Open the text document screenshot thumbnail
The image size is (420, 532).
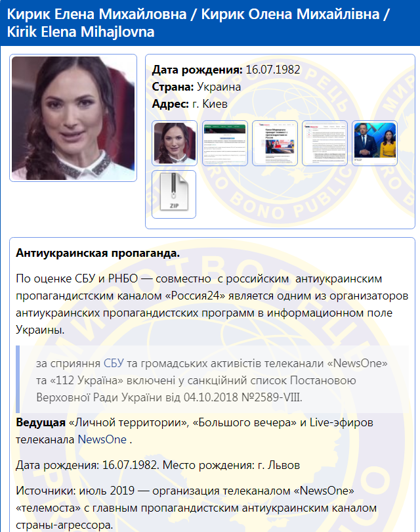324,143
